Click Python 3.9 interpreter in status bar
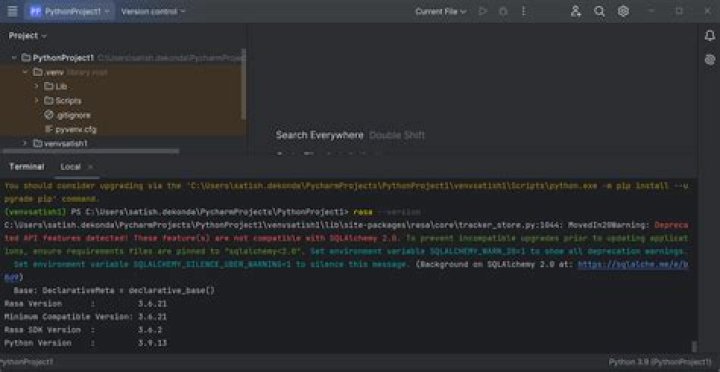This screenshot has width=720, height=372. (x=659, y=362)
